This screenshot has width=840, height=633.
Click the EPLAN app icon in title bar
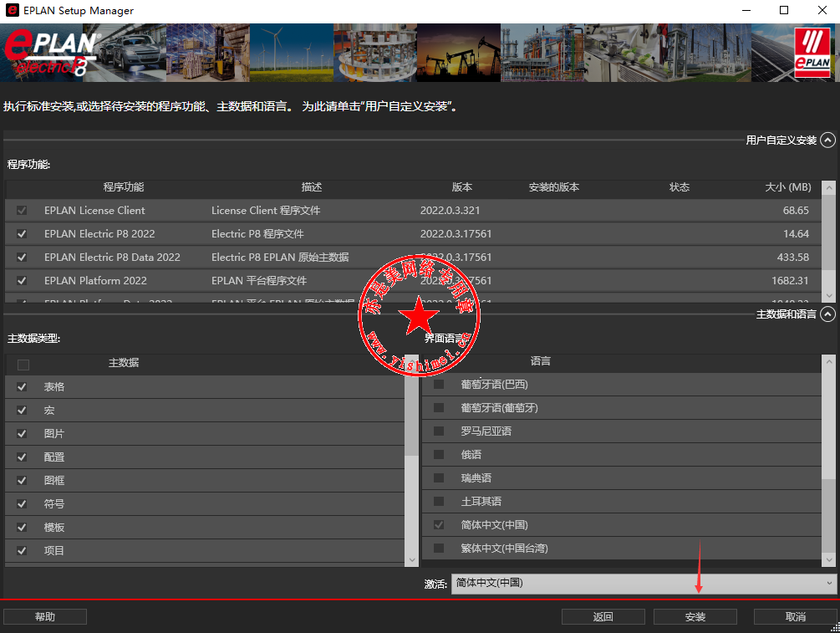tap(12, 10)
